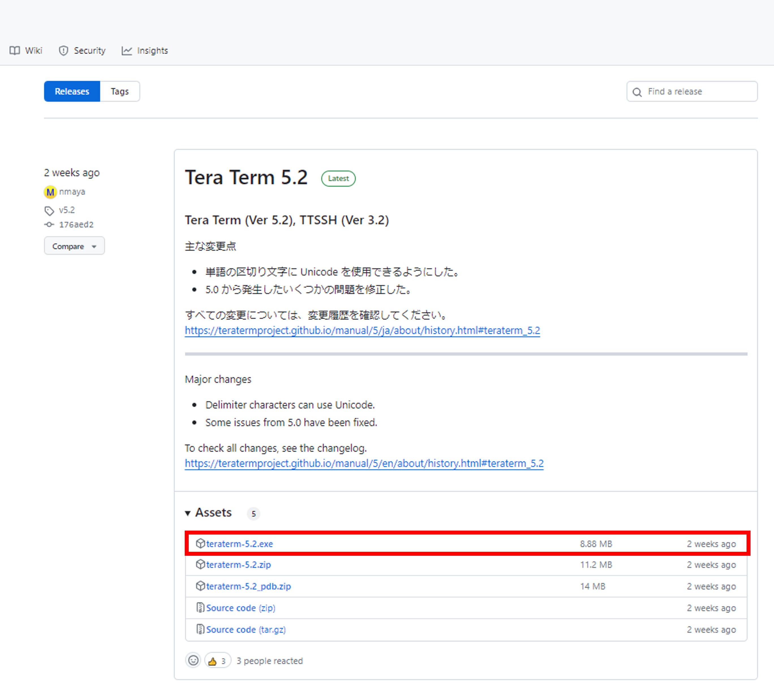Viewport: 774px width, 700px height.
Task: Click the Wiki book icon
Action: click(x=15, y=51)
